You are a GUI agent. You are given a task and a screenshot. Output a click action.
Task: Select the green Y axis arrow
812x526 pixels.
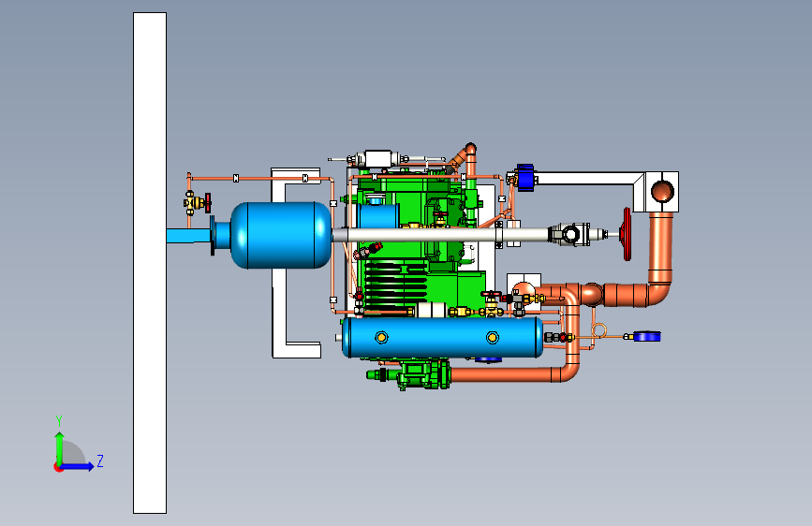point(60,447)
